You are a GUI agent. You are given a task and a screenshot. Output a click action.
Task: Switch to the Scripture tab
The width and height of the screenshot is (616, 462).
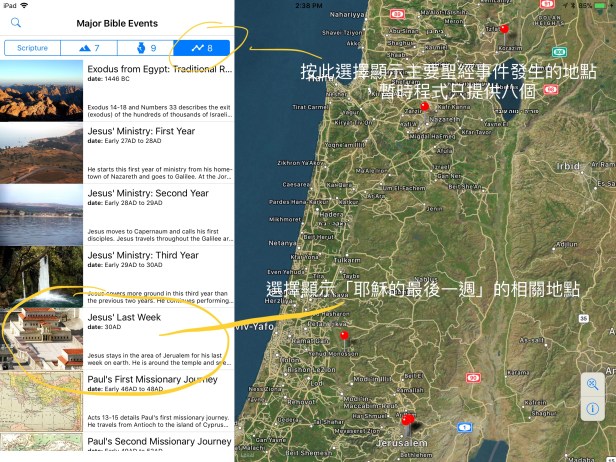click(x=32, y=48)
